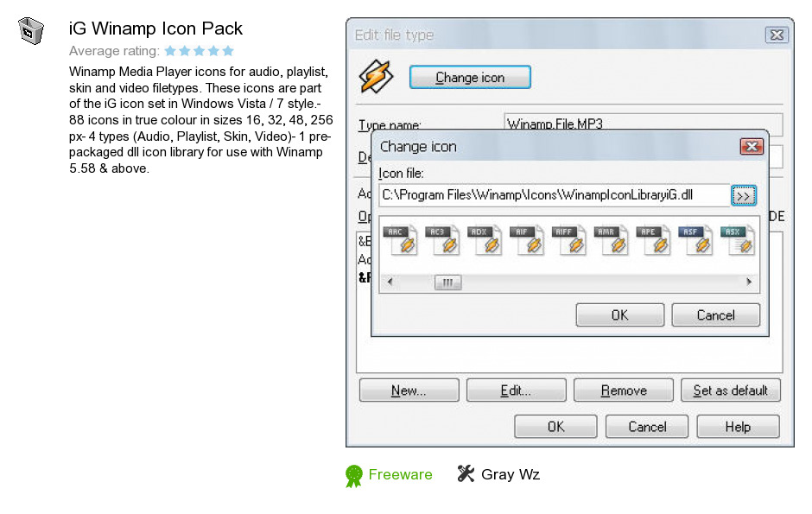The width and height of the screenshot is (812, 514).
Task: Click the Icon file path field
Action: click(554, 195)
